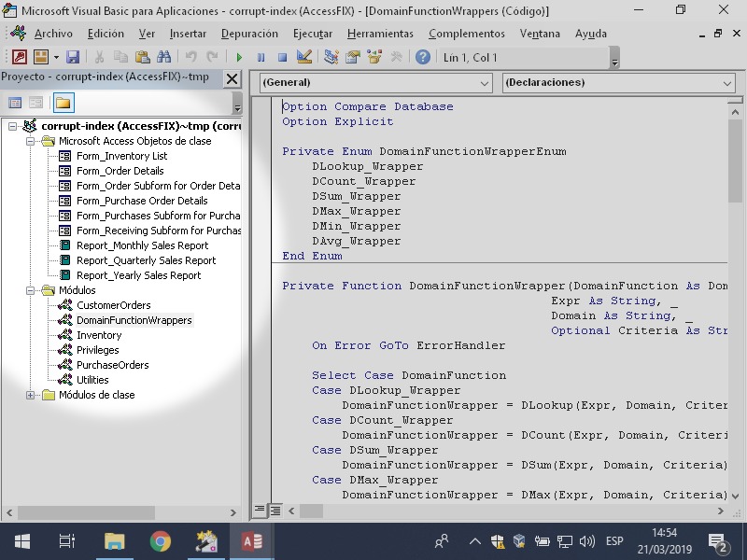The height and width of the screenshot is (560, 747).
Task: Open Google Chrome from the taskbar
Action: point(161,541)
